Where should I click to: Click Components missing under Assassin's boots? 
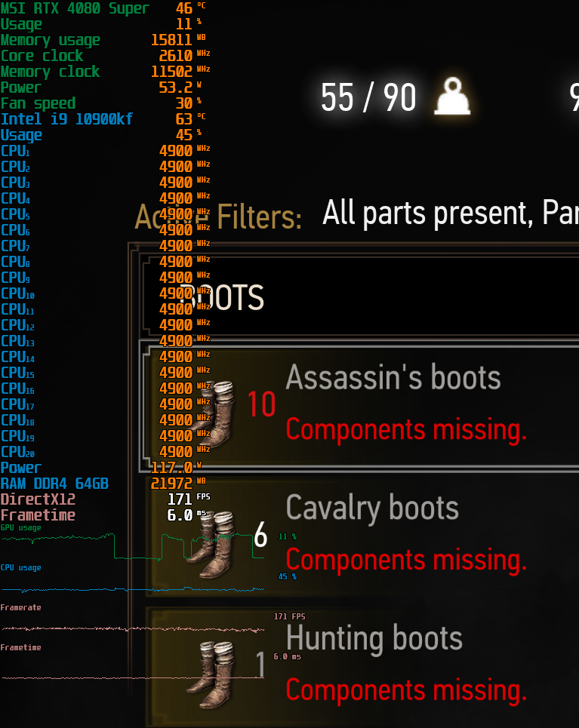[x=406, y=429]
